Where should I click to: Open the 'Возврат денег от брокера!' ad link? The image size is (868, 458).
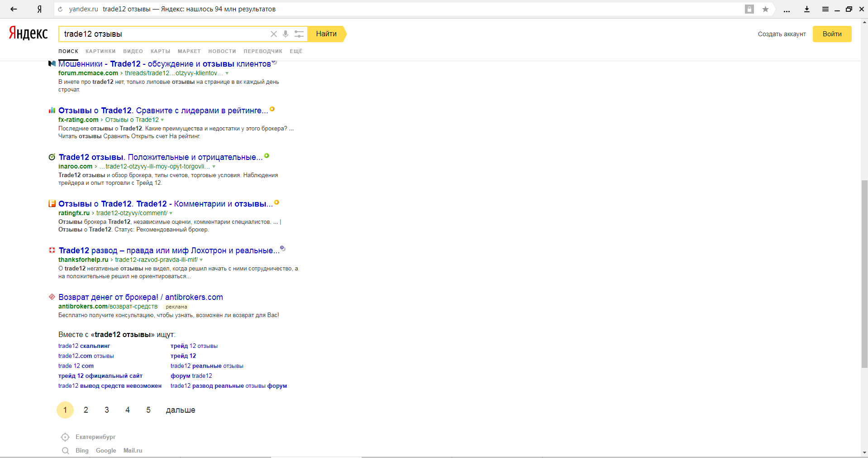pos(141,297)
